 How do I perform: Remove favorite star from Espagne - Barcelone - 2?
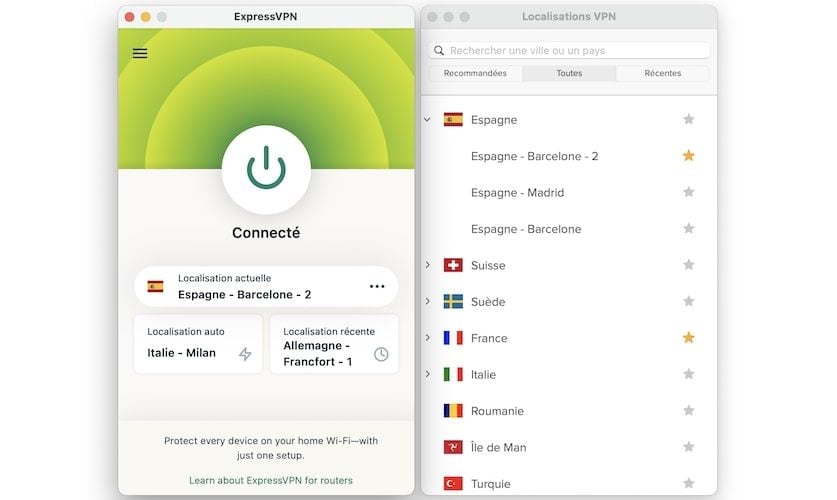pos(689,155)
